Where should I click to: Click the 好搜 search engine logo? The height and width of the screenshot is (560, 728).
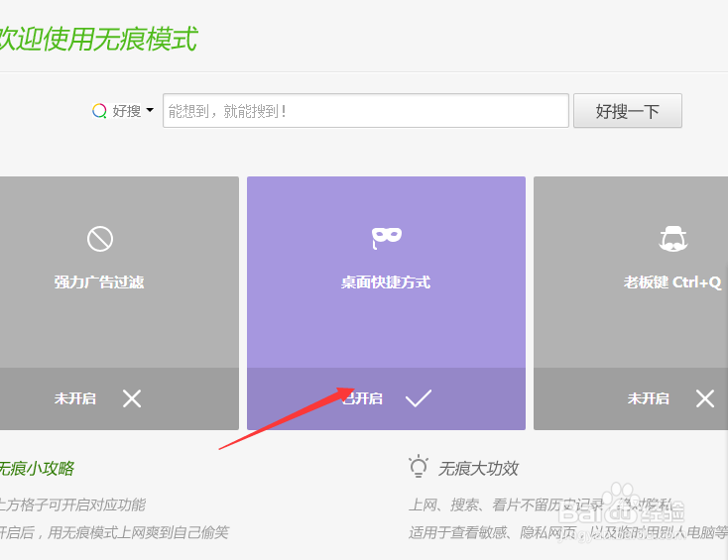[99, 111]
